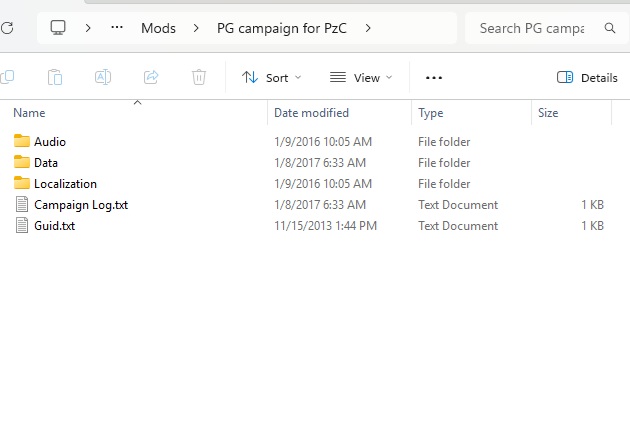Open the View dropdown menu
Viewport: 630px width, 427px height.
click(x=360, y=77)
